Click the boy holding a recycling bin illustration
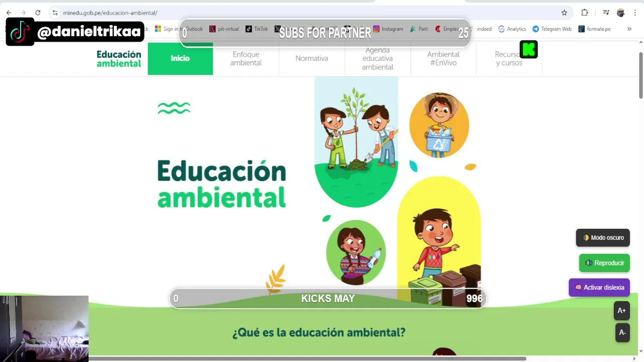644x362 pixels. click(x=439, y=125)
